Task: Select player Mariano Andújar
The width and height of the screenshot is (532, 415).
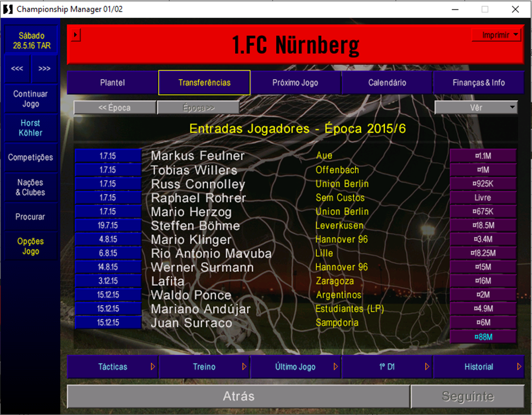Action: tap(201, 309)
